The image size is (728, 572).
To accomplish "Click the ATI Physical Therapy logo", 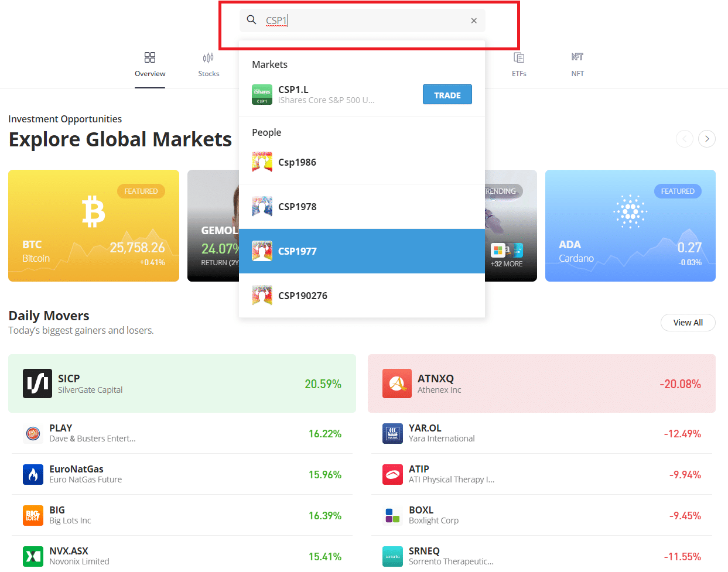I will click(392, 474).
